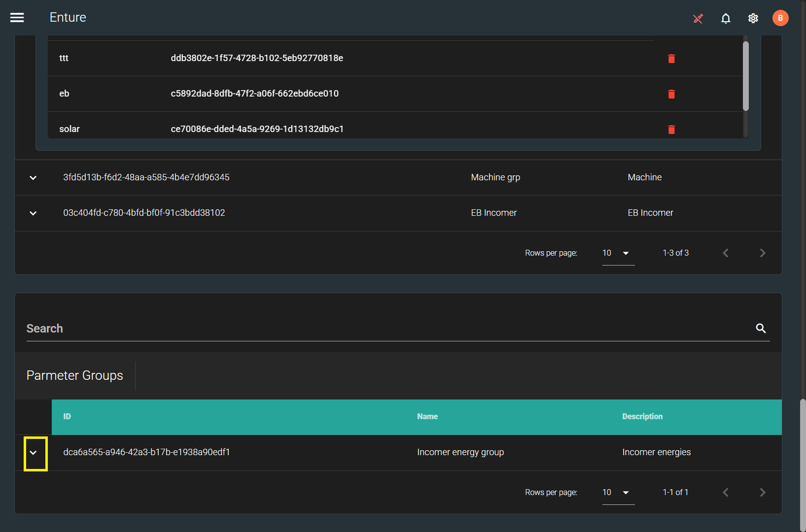Click the Enture app title
Image resolution: width=806 pixels, height=532 pixels.
68,18
